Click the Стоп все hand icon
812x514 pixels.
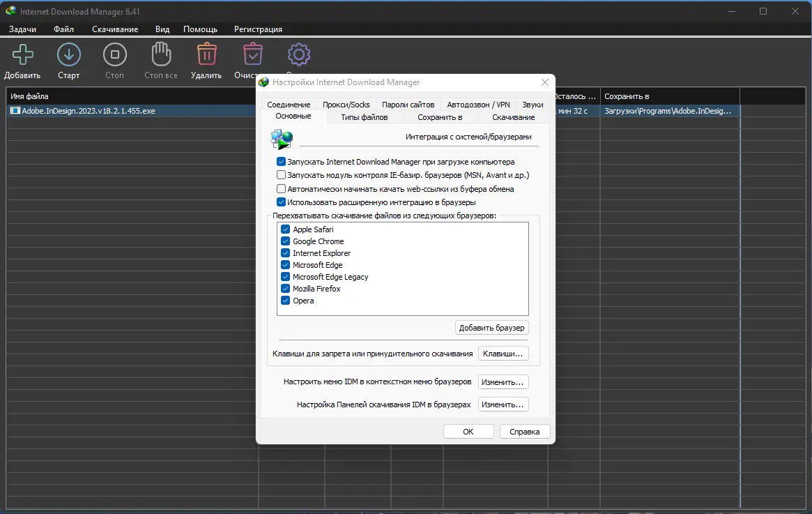(161, 54)
